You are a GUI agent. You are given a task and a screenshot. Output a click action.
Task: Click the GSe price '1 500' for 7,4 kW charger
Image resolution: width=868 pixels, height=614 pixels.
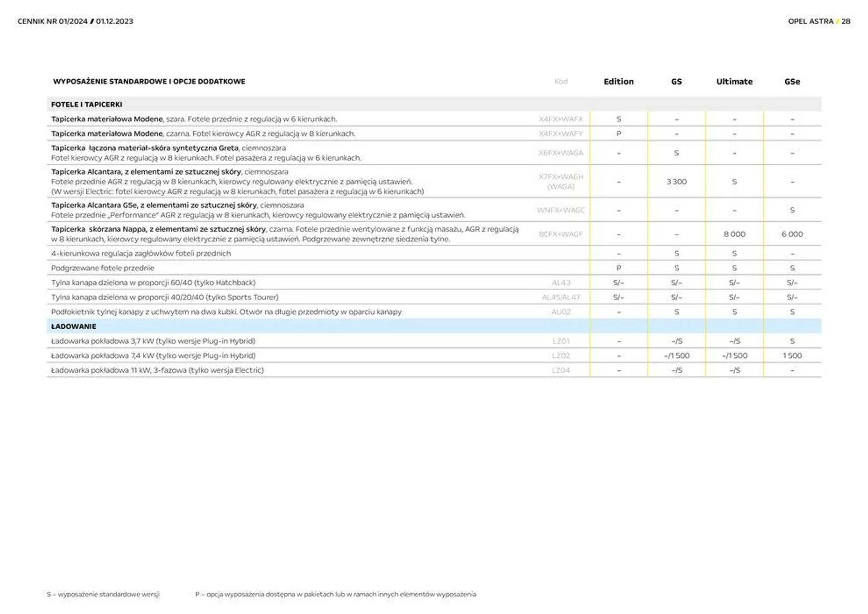792,356
